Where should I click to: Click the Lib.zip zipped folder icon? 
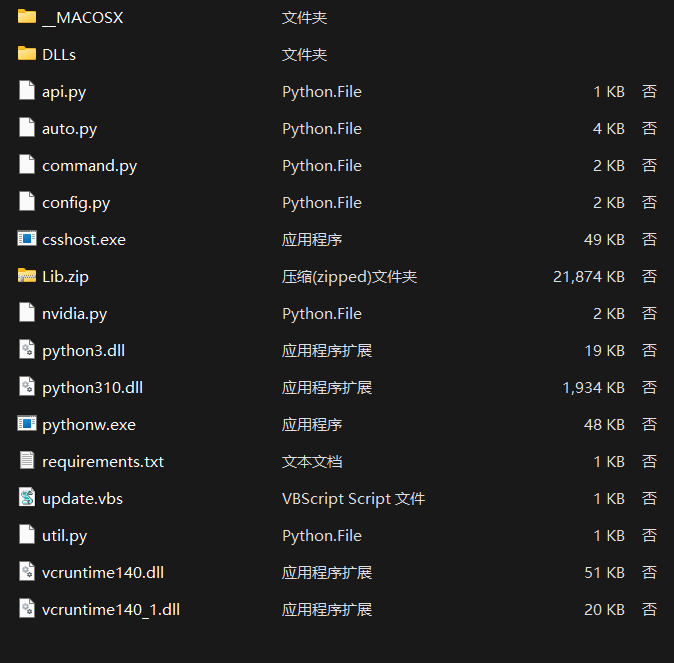[27, 276]
